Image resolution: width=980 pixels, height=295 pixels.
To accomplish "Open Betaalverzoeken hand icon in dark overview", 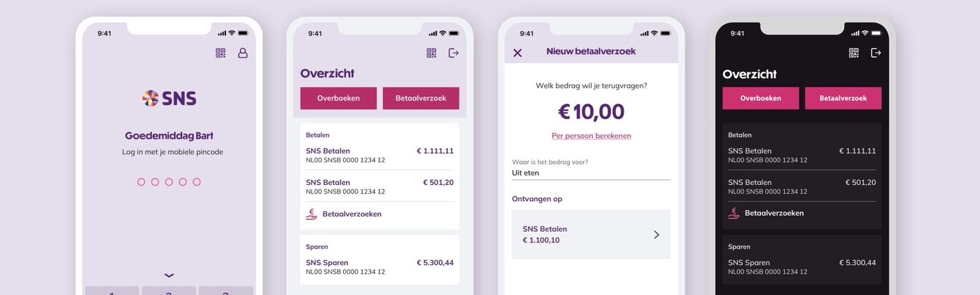I will tap(734, 214).
